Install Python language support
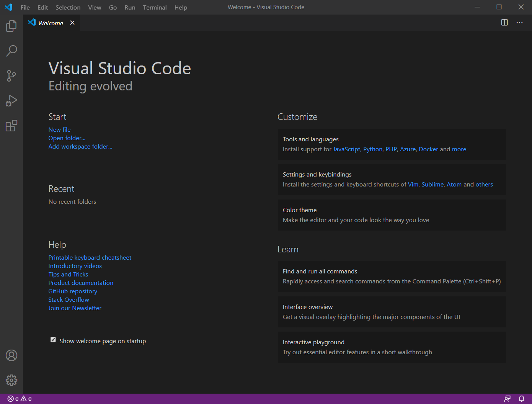This screenshot has height=404, width=532. (373, 149)
